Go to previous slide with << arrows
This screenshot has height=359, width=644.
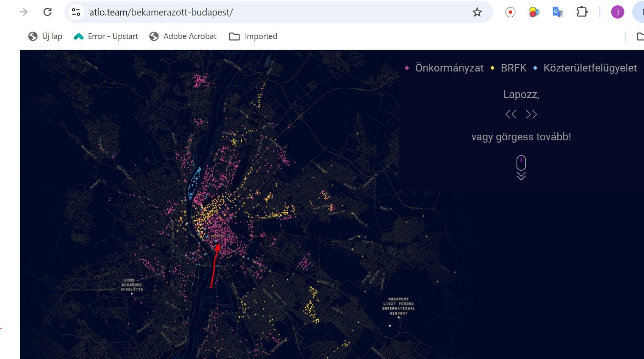511,114
